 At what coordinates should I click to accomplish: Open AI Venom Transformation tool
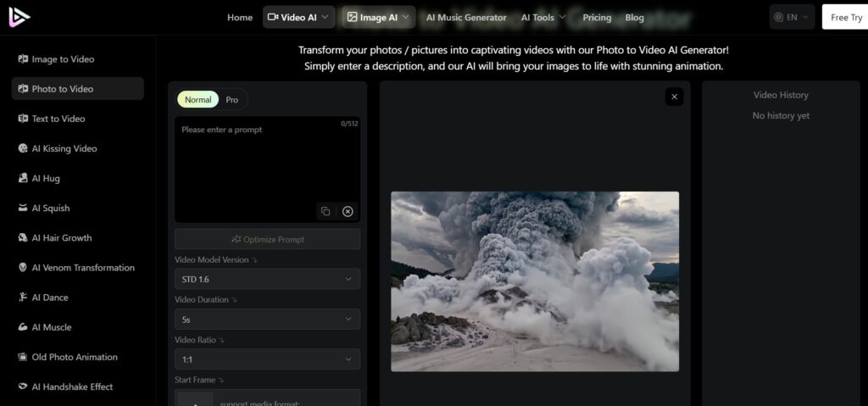(x=77, y=268)
